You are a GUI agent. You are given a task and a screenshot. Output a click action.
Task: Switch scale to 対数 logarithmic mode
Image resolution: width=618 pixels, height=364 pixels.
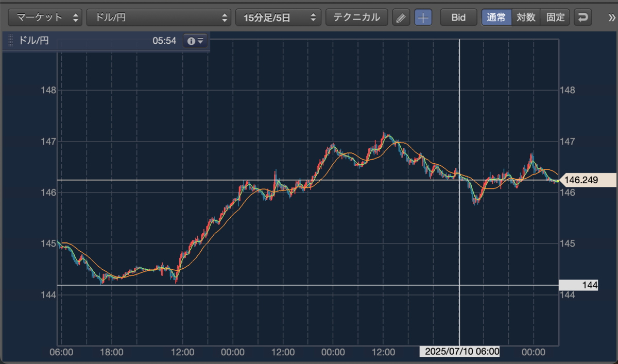click(x=526, y=18)
